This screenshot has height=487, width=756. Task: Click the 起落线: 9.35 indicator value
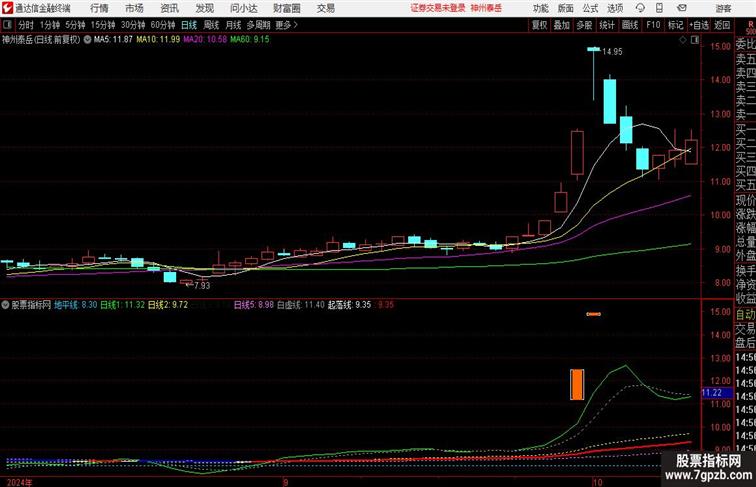click(x=350, y=305)
